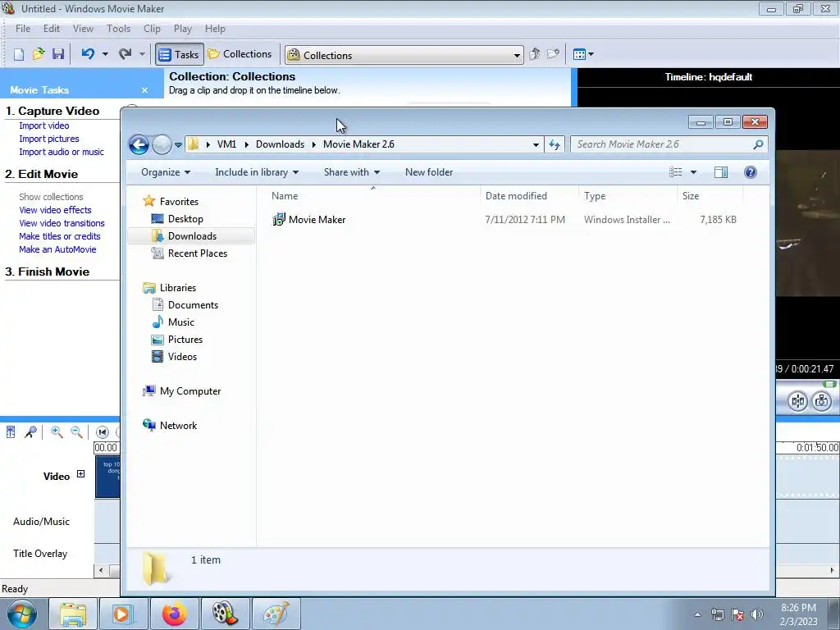Select Music library
Viewport: 840px width, 630px height.
click(181, 322)
